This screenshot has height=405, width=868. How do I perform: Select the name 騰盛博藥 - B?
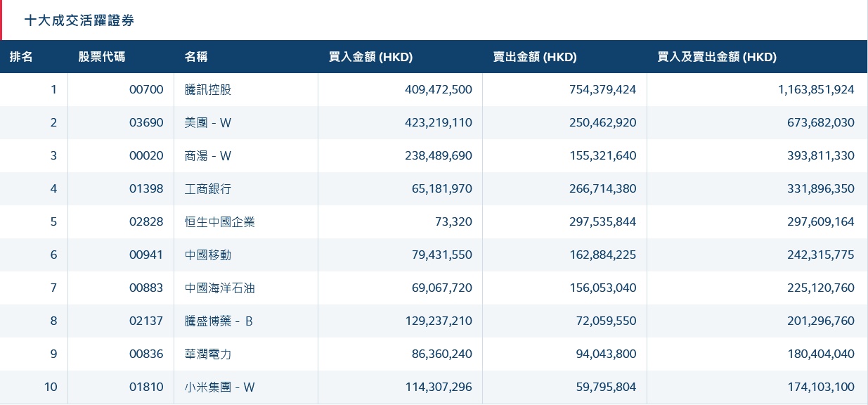[219, 321]
